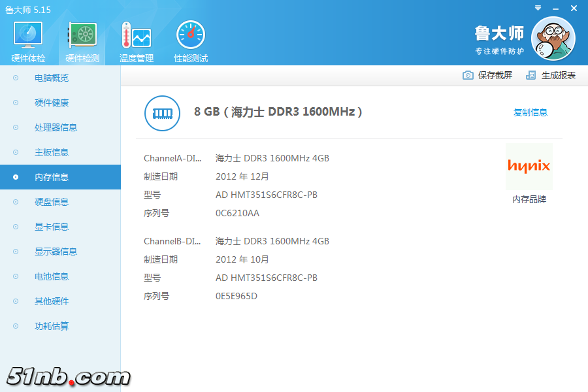The height and width of the screenshot is (392, 588).
Task: Open the dropdown arrow in the title bar
Action: coord(538,8)
